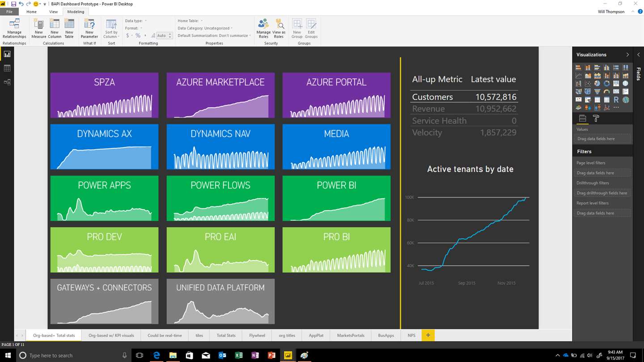Open the Format paint roller pane

(x=596, y=118)
